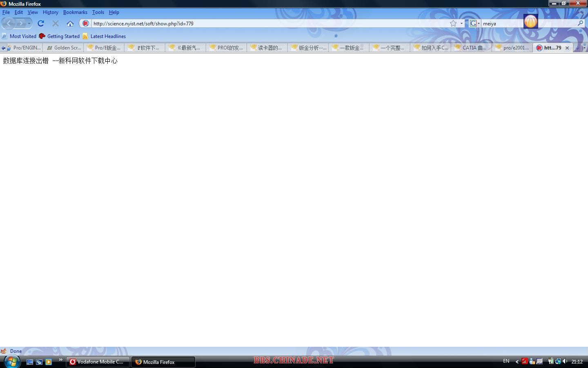
Task: Click the Done status text
Action: click(16, 351)
